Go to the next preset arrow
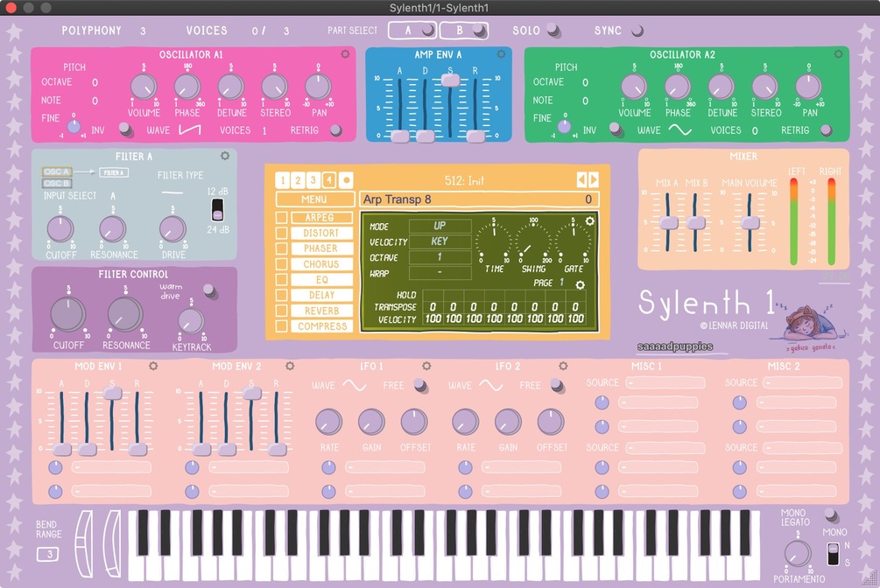 (x=594, y=179)
